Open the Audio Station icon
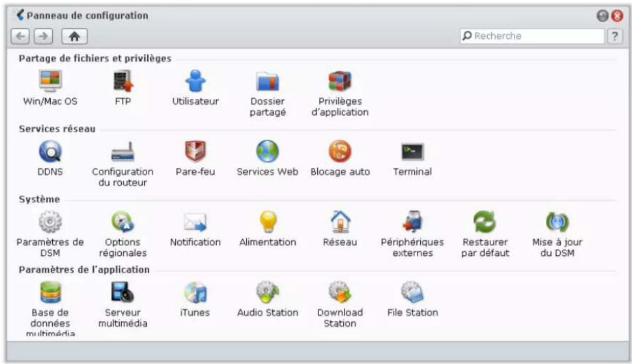632x364 pixels. pos(268,292)
